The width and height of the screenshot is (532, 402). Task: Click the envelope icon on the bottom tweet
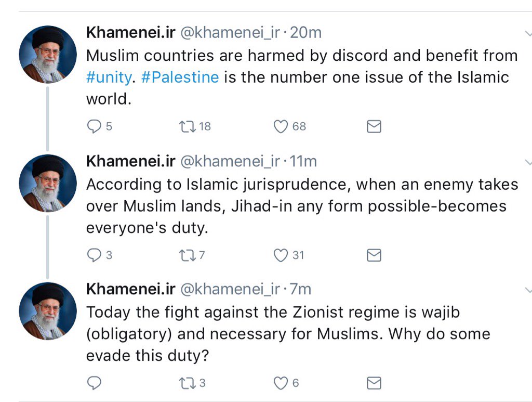374,383
